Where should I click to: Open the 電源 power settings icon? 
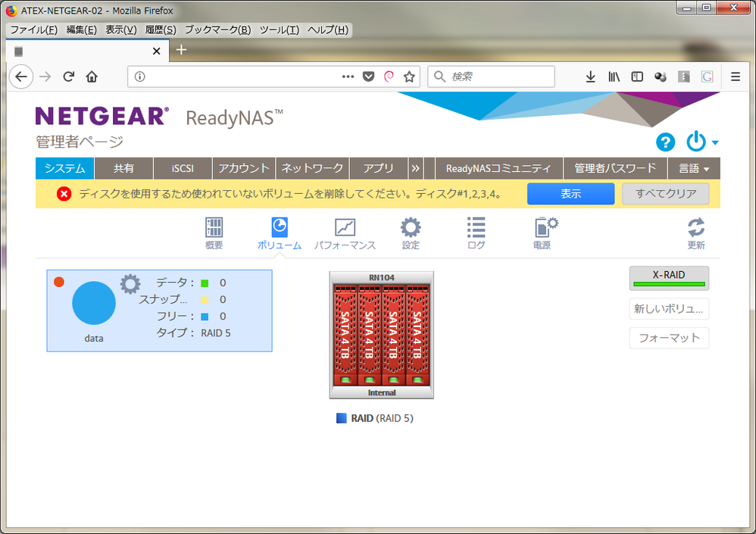tap(545, 233)
